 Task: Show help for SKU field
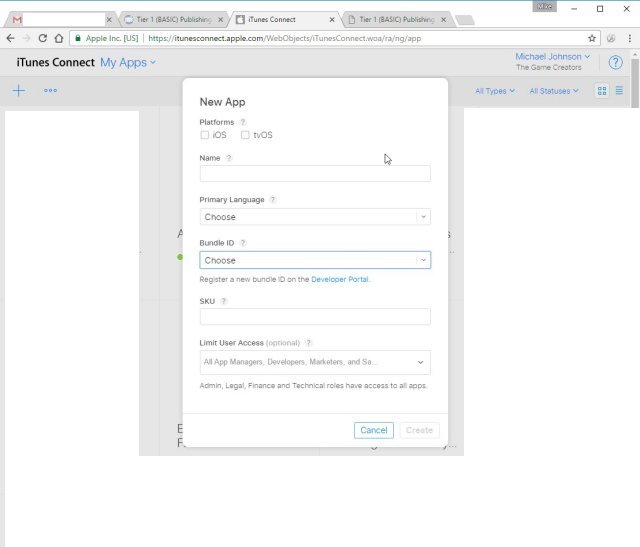(x=223, y=301)
